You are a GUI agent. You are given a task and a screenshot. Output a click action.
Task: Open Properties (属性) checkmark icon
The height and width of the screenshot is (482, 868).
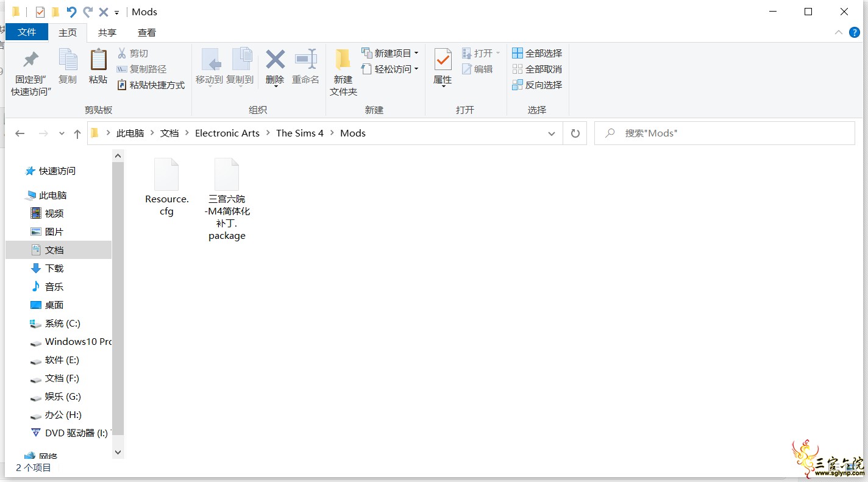(x=443, y=60)
